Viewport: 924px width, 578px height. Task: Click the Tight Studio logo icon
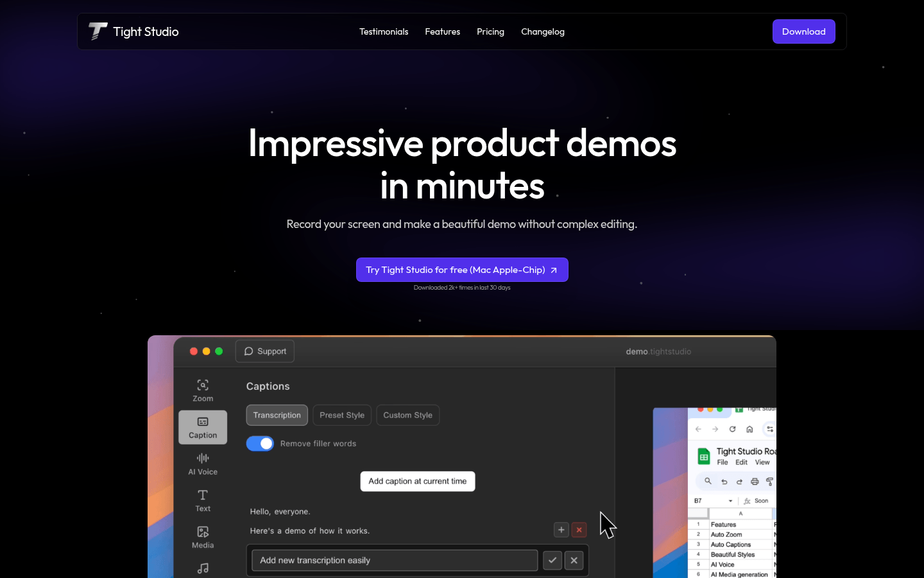tap(98, 31)
